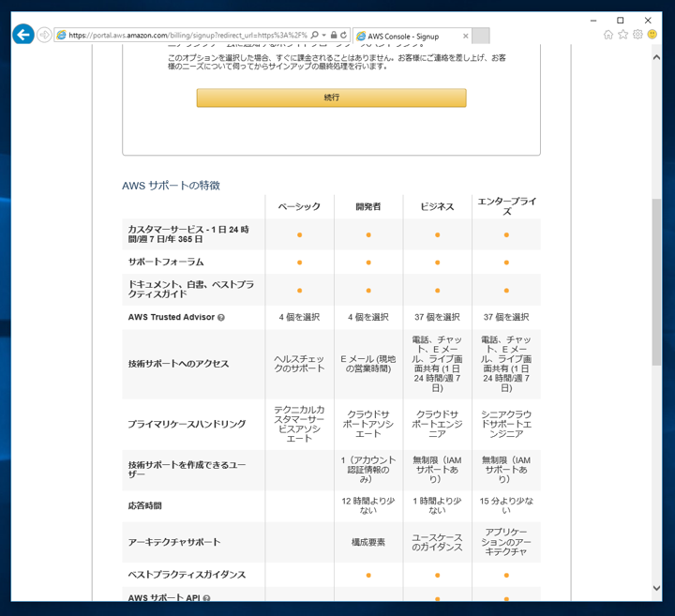Close the AWS Console - Signup tab
Image resolution: width=675 pixels, height=616 pixels.
click(x=465, y=37)
